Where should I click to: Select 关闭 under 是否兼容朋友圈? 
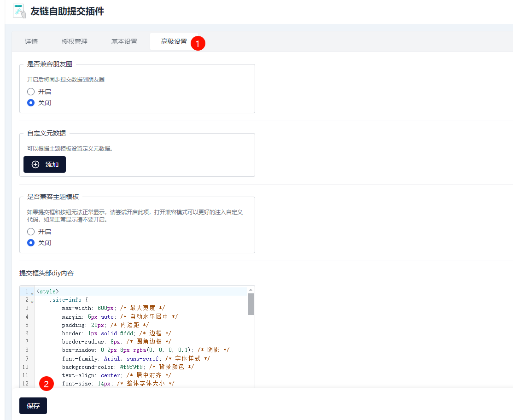pos(31,103)
